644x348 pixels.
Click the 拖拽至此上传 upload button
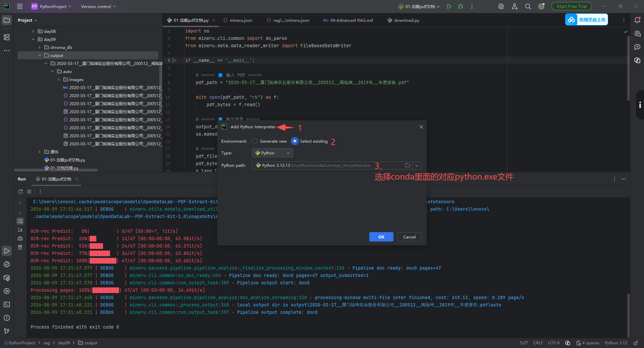coord(587,20)
